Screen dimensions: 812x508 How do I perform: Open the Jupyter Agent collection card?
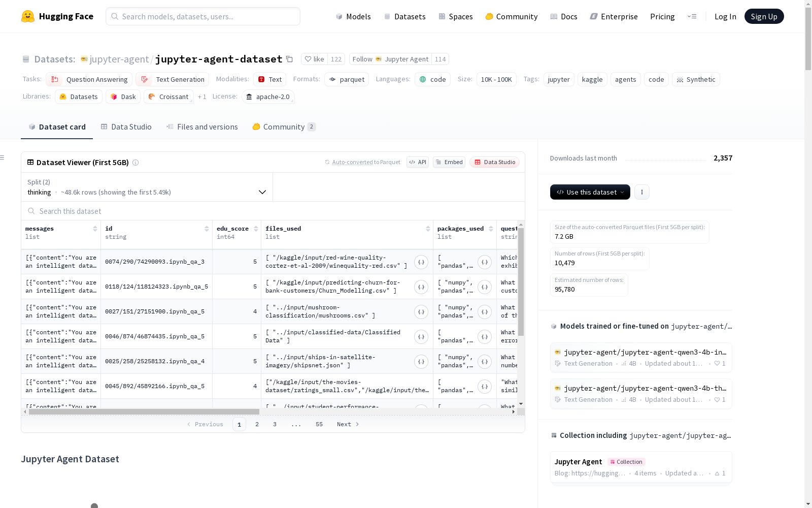tap(641, 467)
